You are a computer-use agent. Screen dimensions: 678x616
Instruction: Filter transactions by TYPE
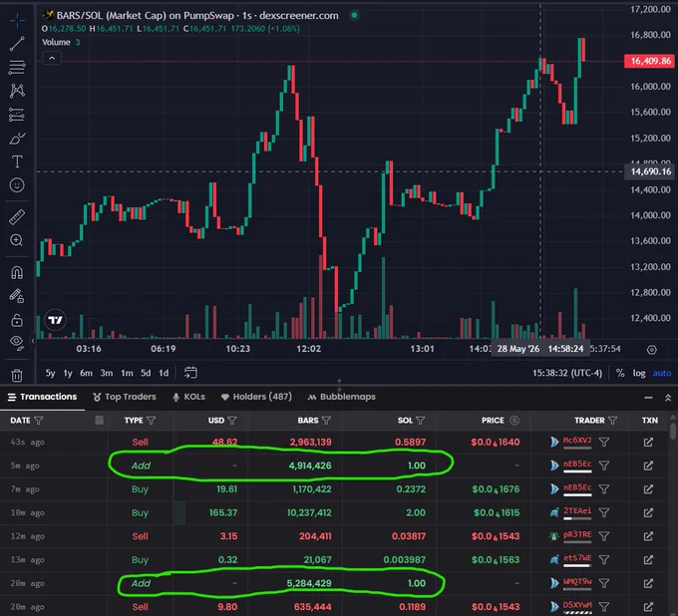[x=151, y=421]
